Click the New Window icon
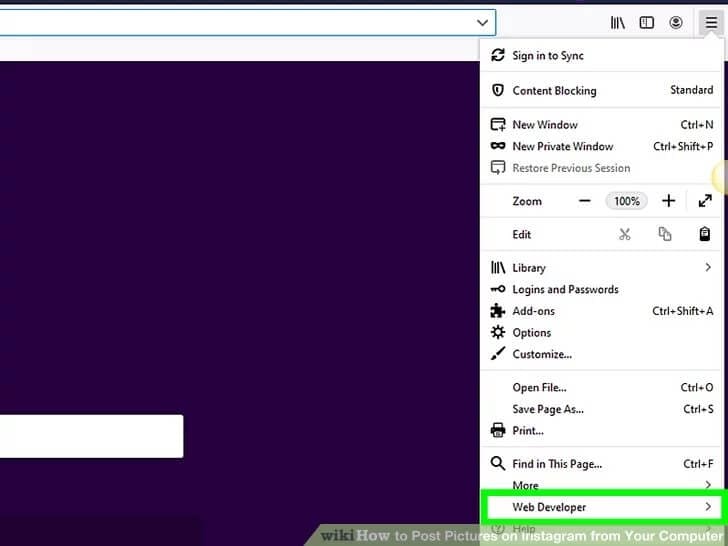This screenshot has height=546, width=728. pos(498,124)
